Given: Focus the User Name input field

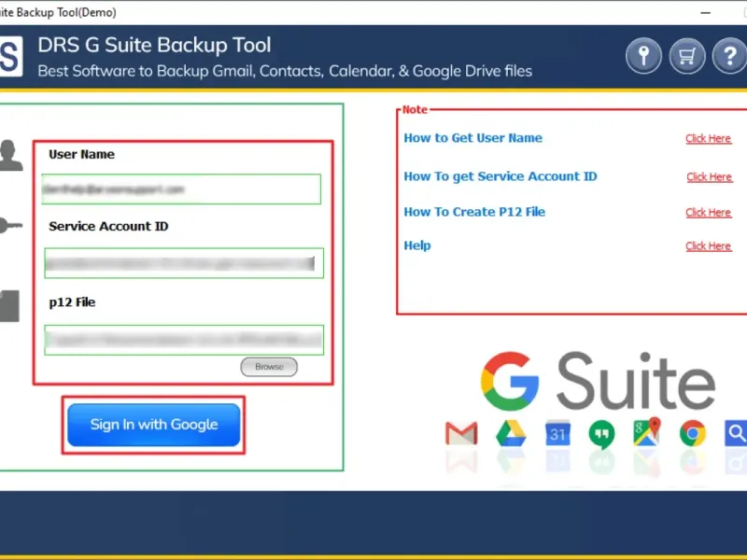Looking at the screenshot, I should (181, 189).
